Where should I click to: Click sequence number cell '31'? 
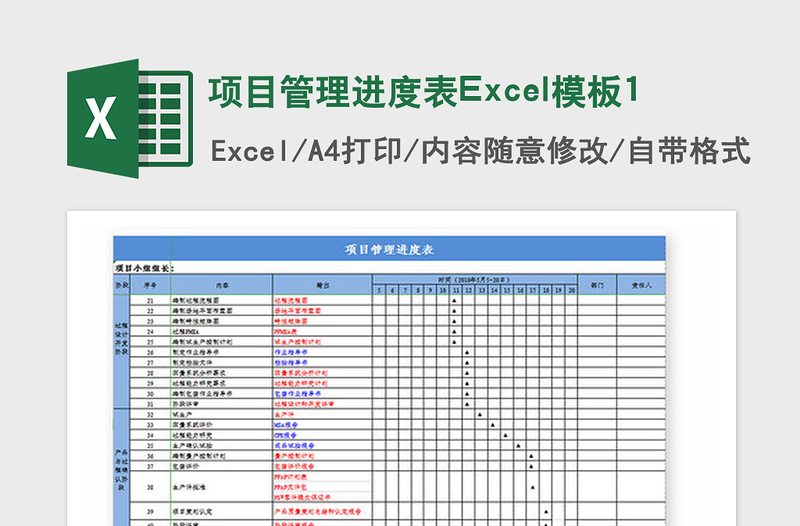pyautogui.click(x=150, y=404)
